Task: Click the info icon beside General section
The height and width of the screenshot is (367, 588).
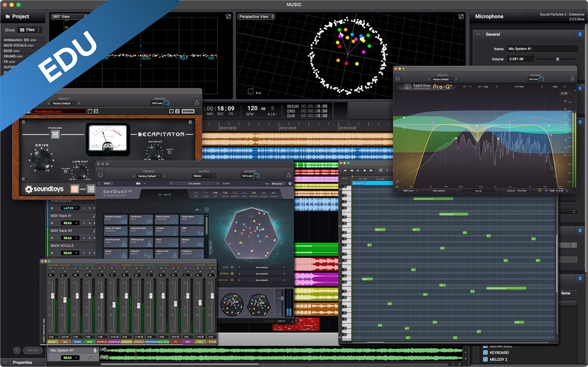Action: pyautogui.click(x=580, y=34)
